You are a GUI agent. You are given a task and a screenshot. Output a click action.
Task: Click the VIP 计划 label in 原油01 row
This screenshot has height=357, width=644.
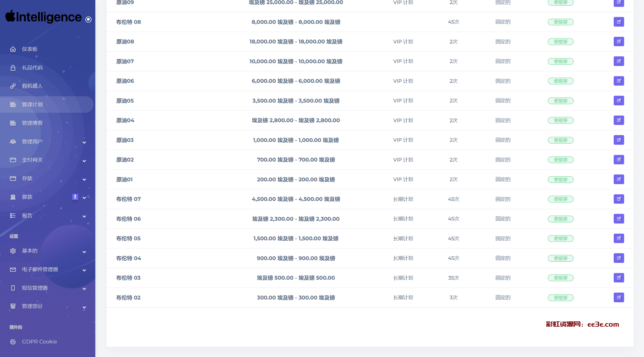tap(403, 179)
